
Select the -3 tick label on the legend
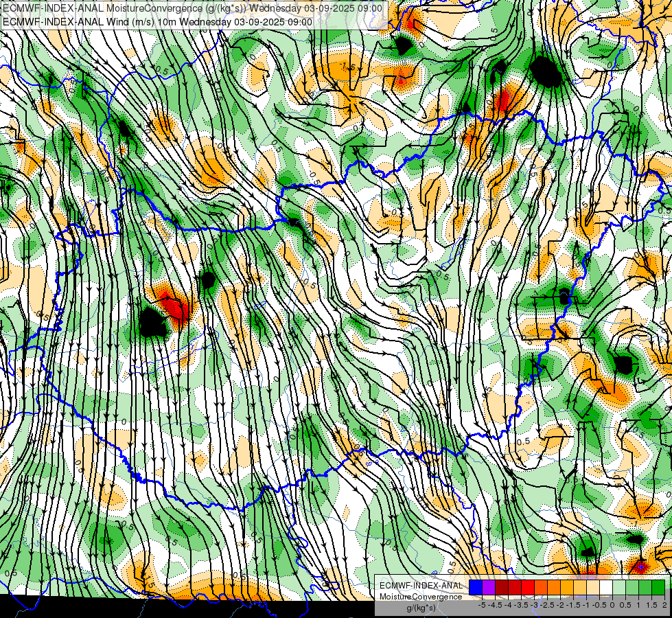tap(534, 605)
